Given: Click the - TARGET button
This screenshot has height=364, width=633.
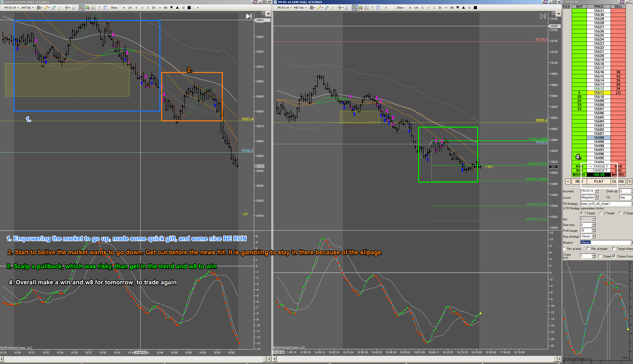Looking at the screenshot, I should 599,170.
